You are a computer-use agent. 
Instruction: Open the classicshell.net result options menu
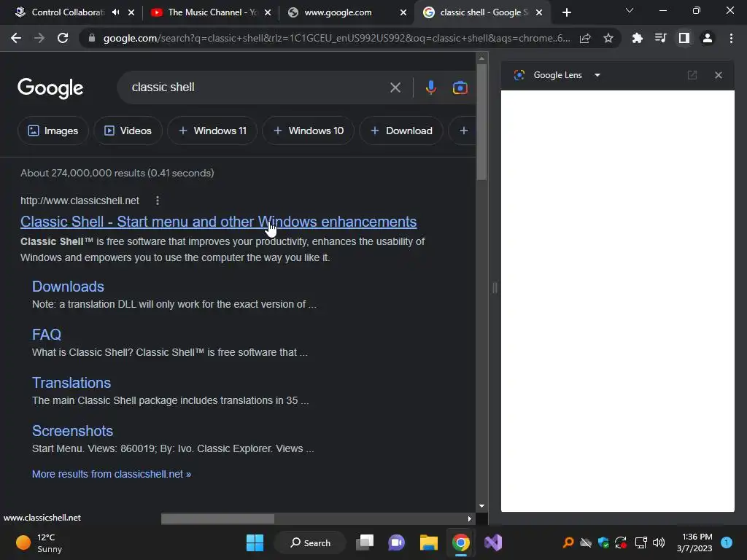coord(158,201)
